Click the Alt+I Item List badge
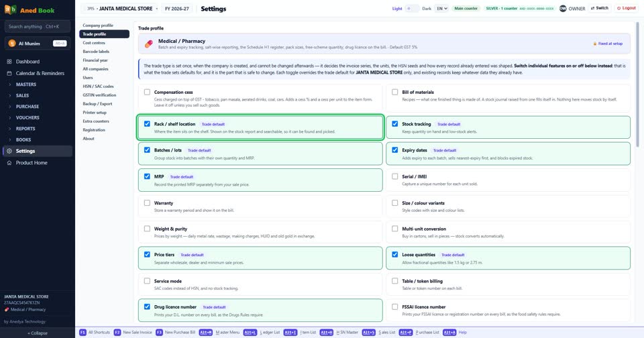Viewport: 644px width, 338px height. (290, 332)
